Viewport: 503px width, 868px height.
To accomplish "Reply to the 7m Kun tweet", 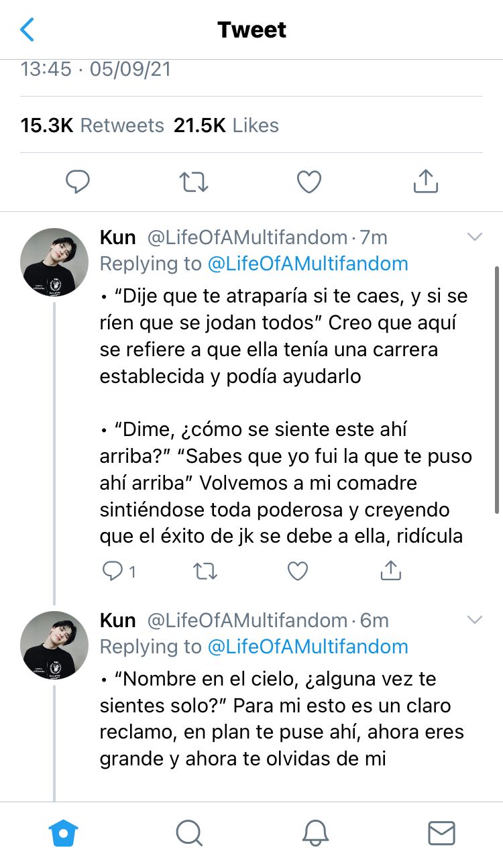I will (x=111, y=571).
